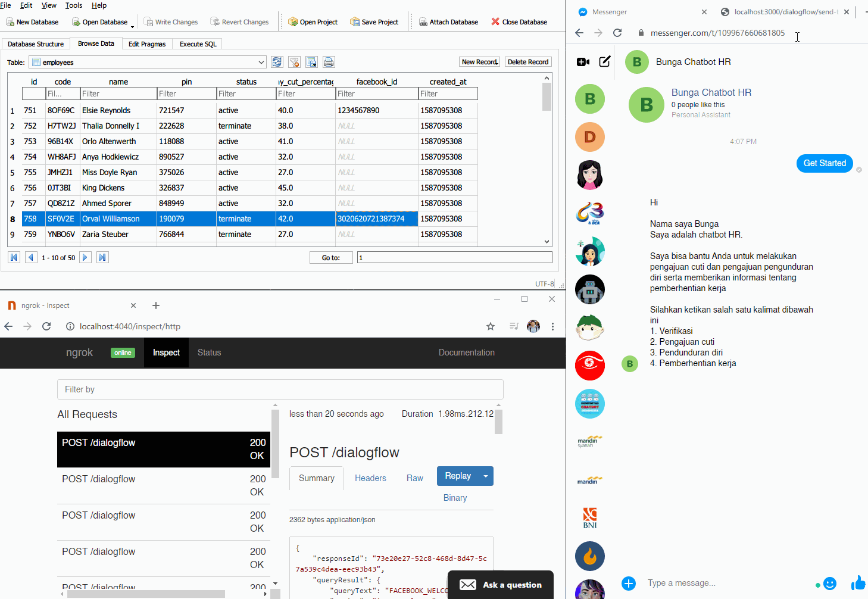Open the View menu

[x=49, y=5]
